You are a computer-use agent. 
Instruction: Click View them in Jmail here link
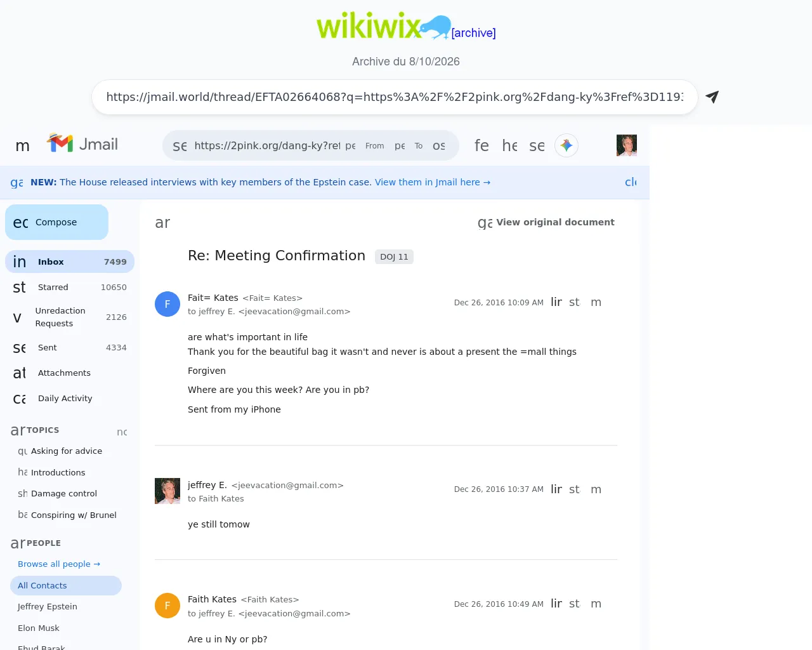click(433, 182)
